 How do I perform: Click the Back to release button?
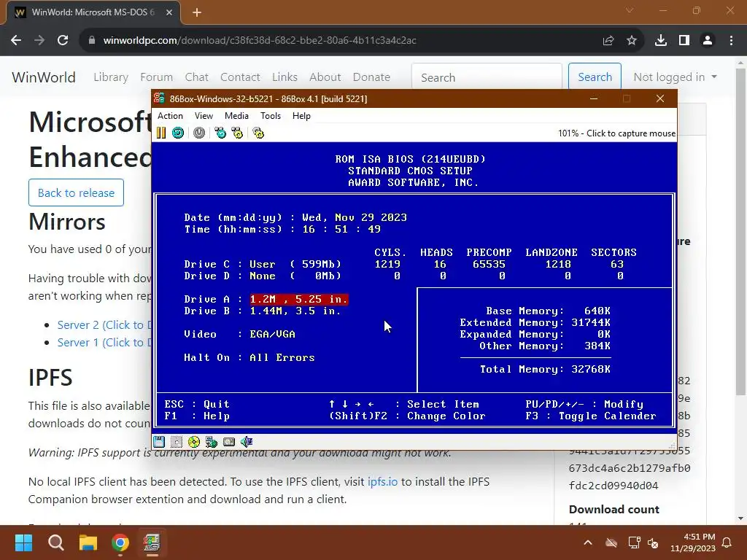pos(76,192)
